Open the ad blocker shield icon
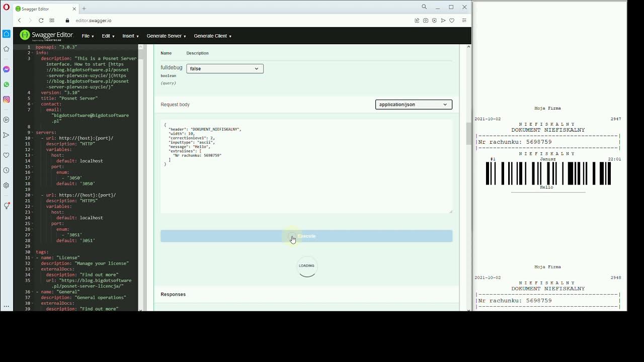The width and height of the screenshot is (644, 362). click(x=434, y=21)
